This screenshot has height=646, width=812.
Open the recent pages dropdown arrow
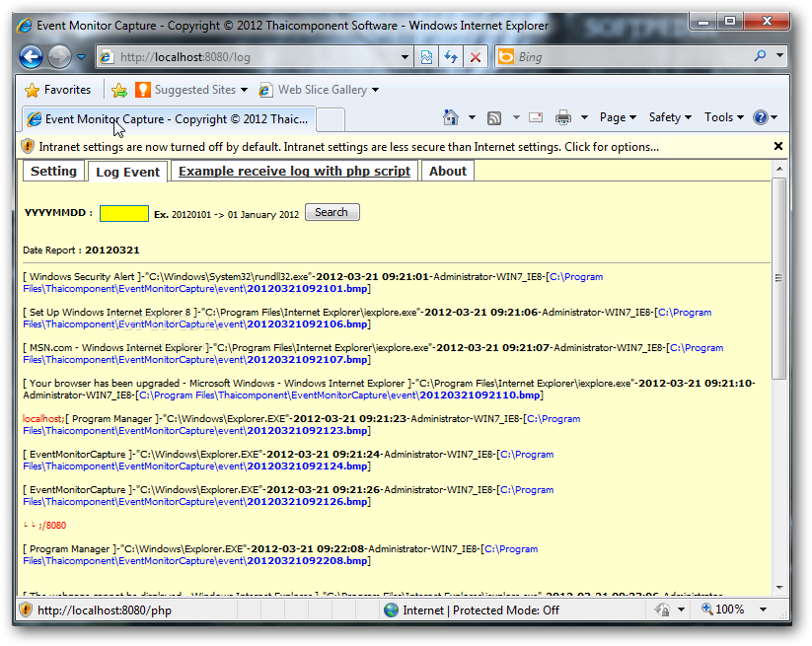click(81, 57)
